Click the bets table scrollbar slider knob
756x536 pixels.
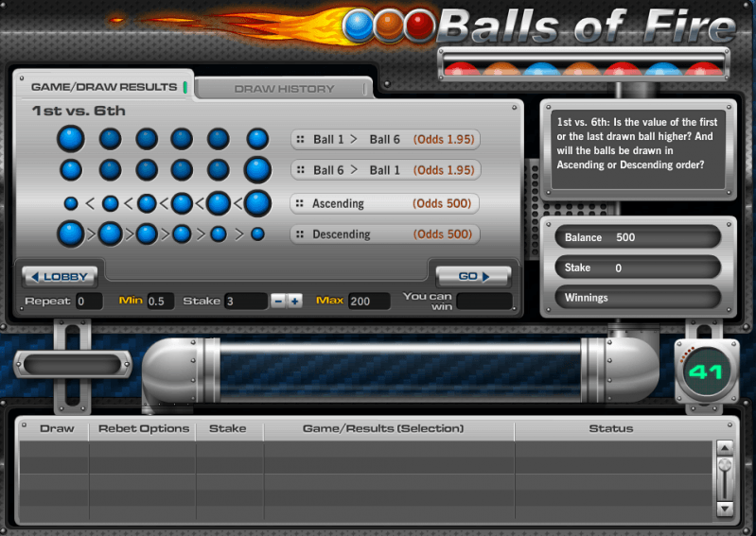(x=725, y=465)
